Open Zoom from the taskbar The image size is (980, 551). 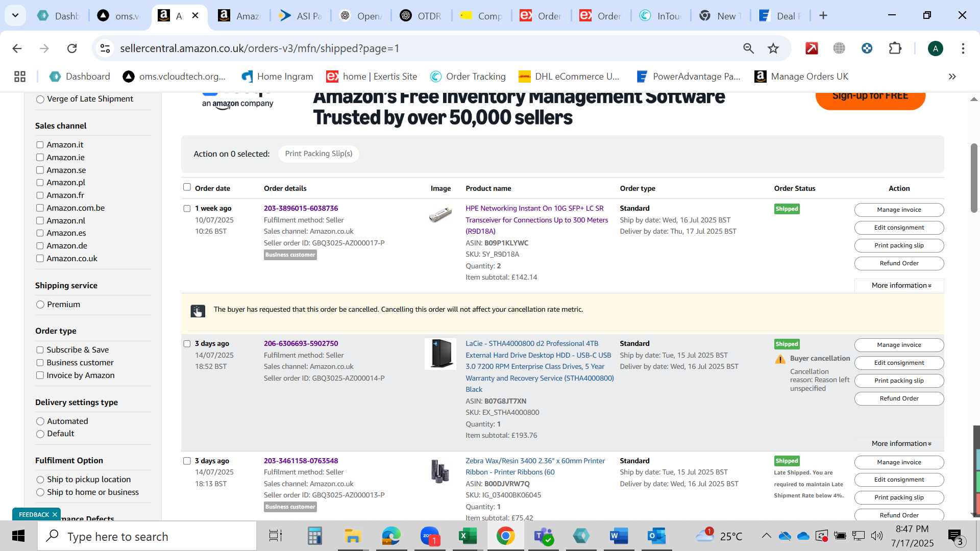click(x=430, y=536)
